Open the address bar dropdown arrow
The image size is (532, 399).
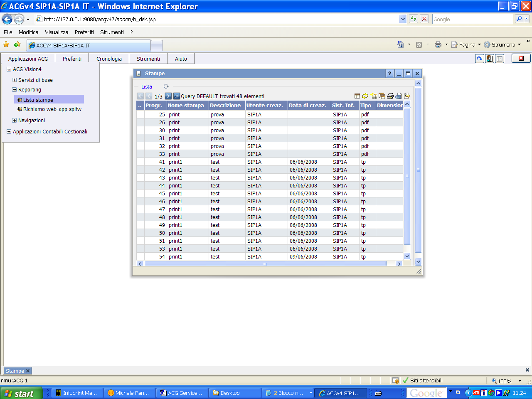click(x=403, y=19)
